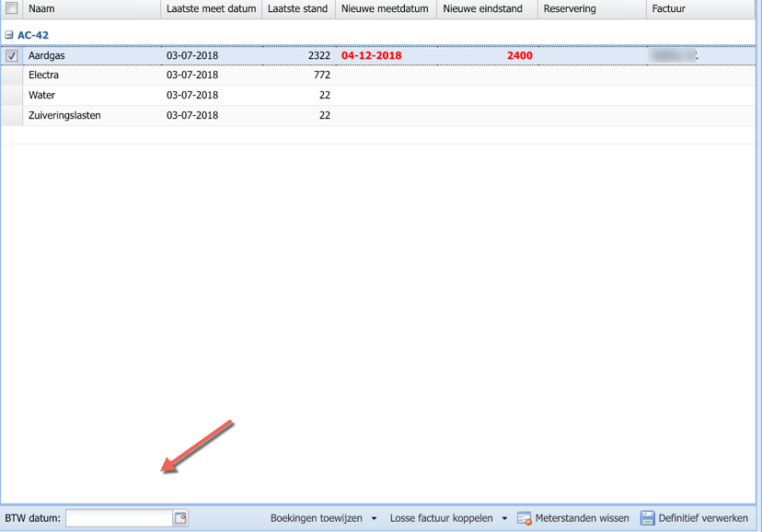Screen dimensions: 762x532
Task: Click Losse factuur koppelen button
Action: [x=441, y=518]
